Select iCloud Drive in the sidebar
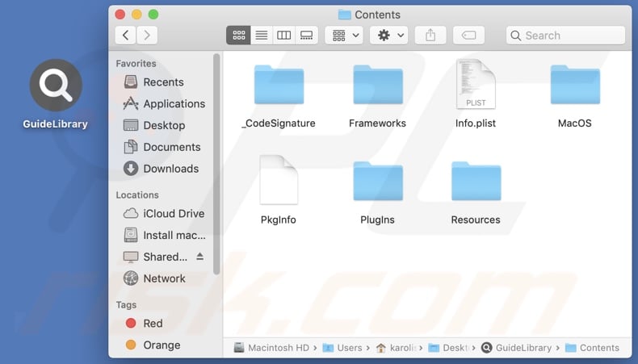Viewport: 638px width, 364px height. [164, 214]
